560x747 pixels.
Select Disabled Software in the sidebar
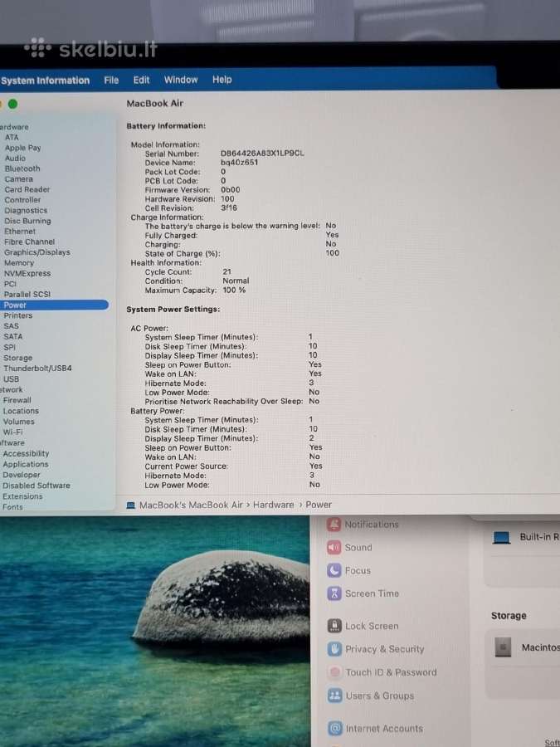tap(37, 486)
